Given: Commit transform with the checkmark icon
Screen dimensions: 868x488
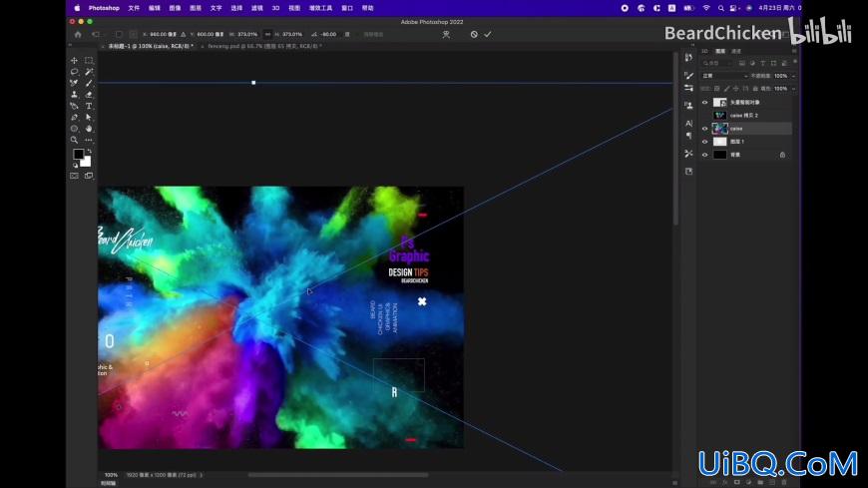Looking at the screenshot, I should [x=488, y=34].
